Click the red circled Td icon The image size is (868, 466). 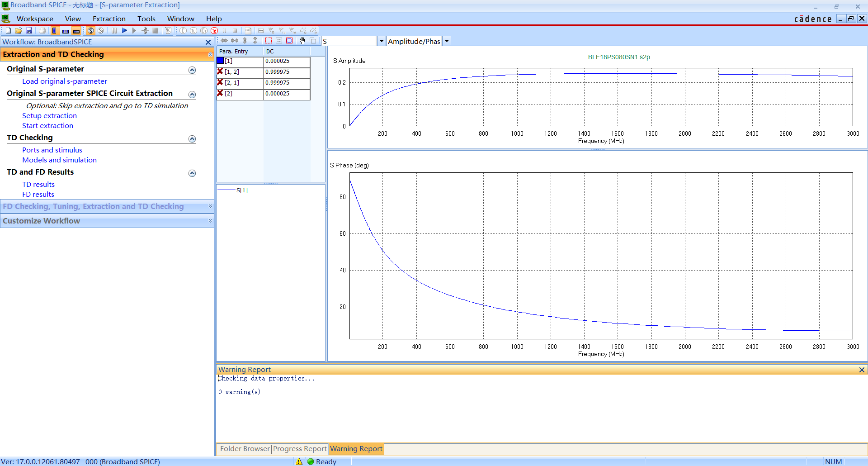[x=214, y=31]
